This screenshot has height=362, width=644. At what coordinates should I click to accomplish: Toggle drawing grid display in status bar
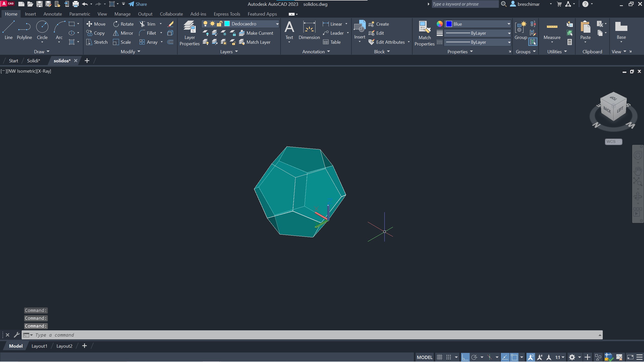tap(439, 357)
